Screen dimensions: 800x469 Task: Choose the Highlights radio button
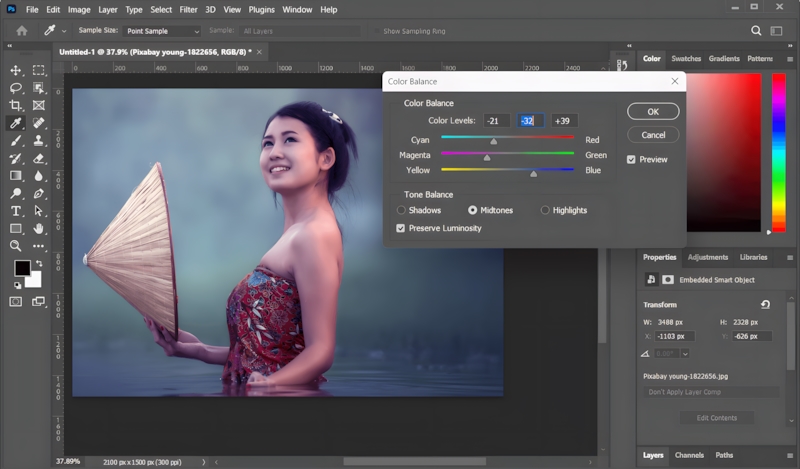545,210
